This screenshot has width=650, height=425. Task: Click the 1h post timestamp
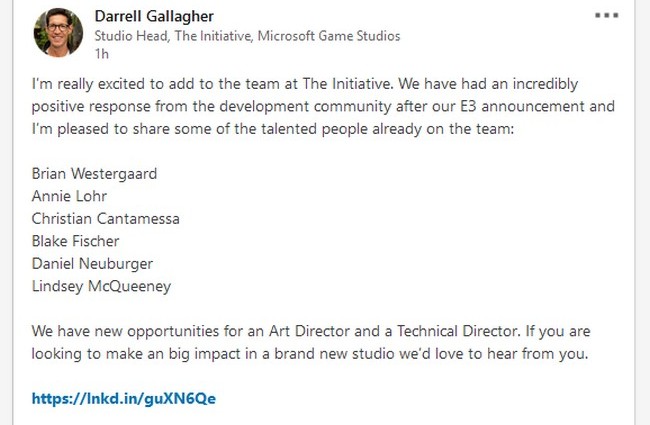click(102, 54)
